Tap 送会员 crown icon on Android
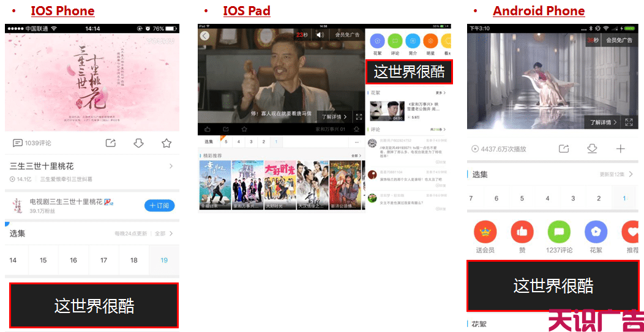This screenshot has width=644, height=332. 485,232
